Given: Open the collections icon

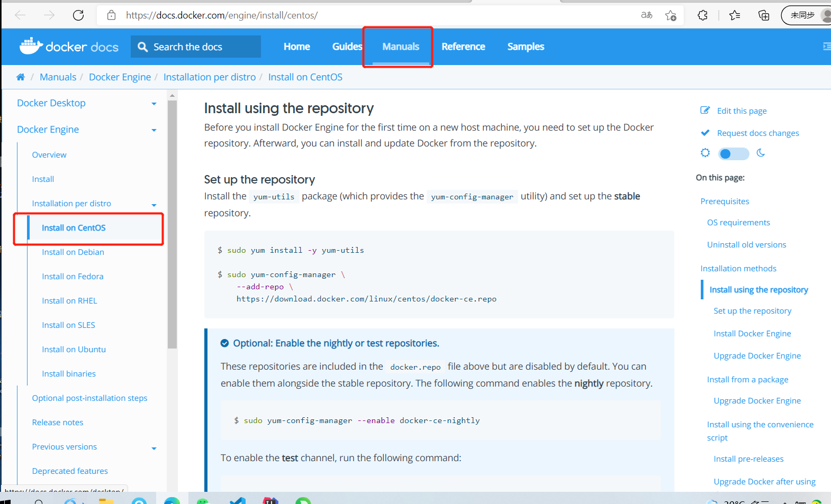Looking at the screenshot, I should pos(764,15).
